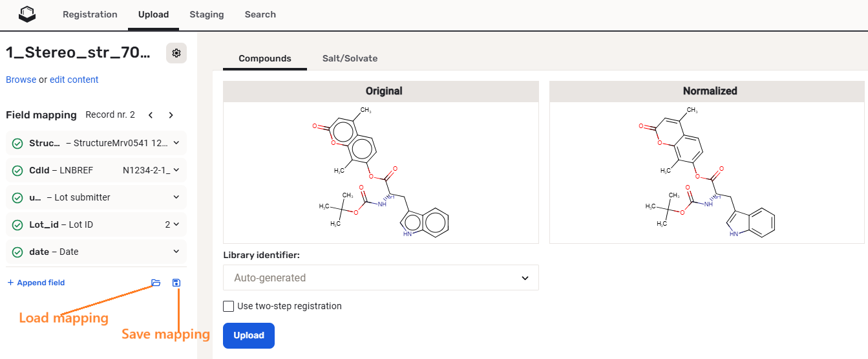Click green check icon beside Lot_id
The width and height of the screenshot is (868, 359).
click(x=17, y=225)
